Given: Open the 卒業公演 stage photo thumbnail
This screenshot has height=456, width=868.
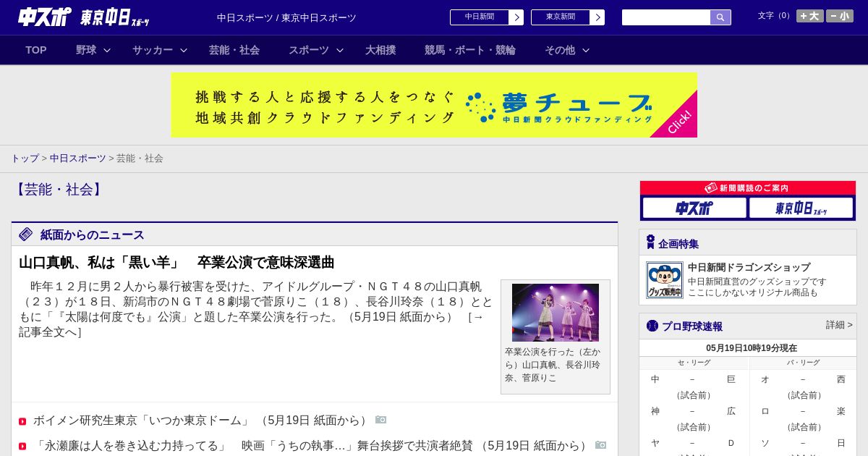Looking at the screenshot, I should (556, 313).
